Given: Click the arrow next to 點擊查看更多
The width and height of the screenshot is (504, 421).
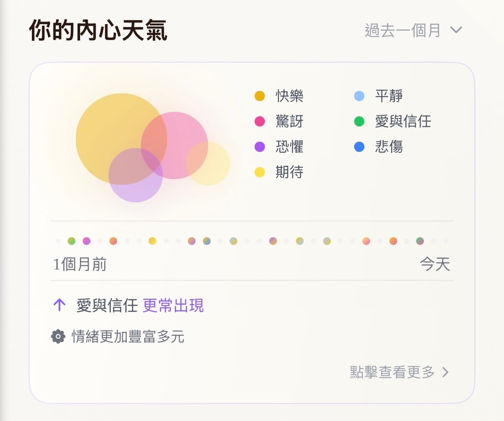Looking at the screenshot, I should tap(446, 372).
